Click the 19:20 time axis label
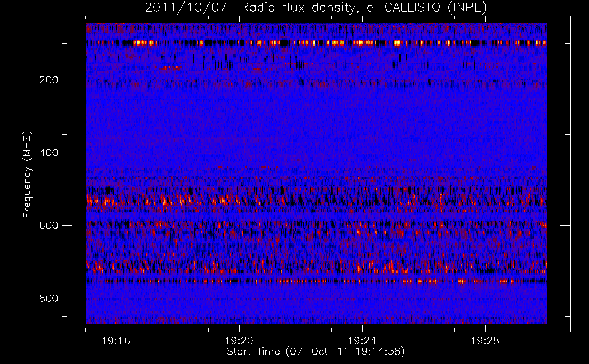The width and height of the screenshot is (589, 364). click(x=239, y=341)
